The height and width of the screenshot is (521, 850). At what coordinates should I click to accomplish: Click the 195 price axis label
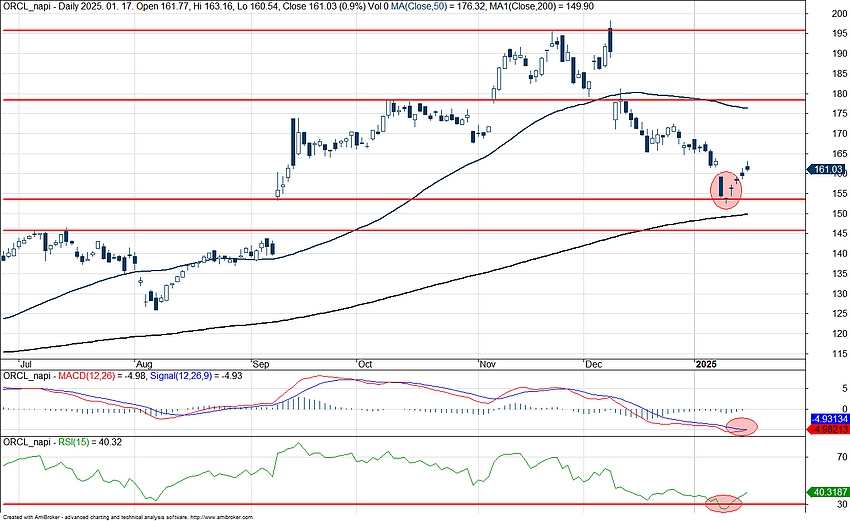click(x=839, y=34)
